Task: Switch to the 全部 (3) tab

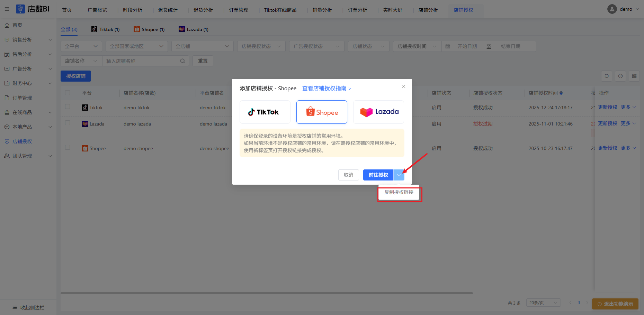Action: pyautogui.click(x=69, y=29)
